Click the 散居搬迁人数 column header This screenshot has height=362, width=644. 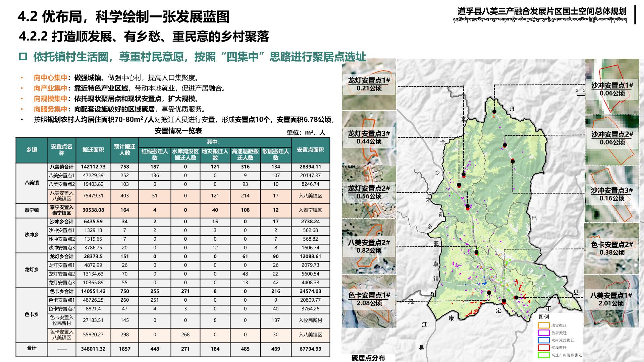(x=276, y=155)
